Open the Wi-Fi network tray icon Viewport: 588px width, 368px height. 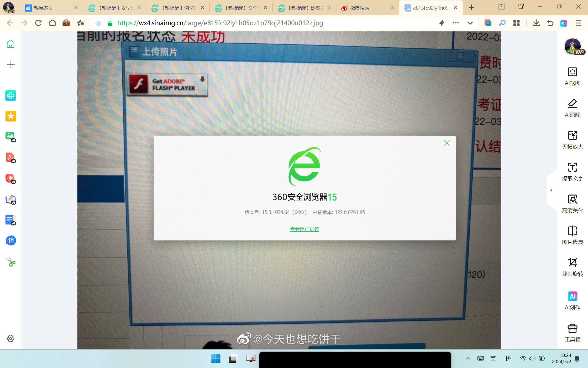click(523, 359)
